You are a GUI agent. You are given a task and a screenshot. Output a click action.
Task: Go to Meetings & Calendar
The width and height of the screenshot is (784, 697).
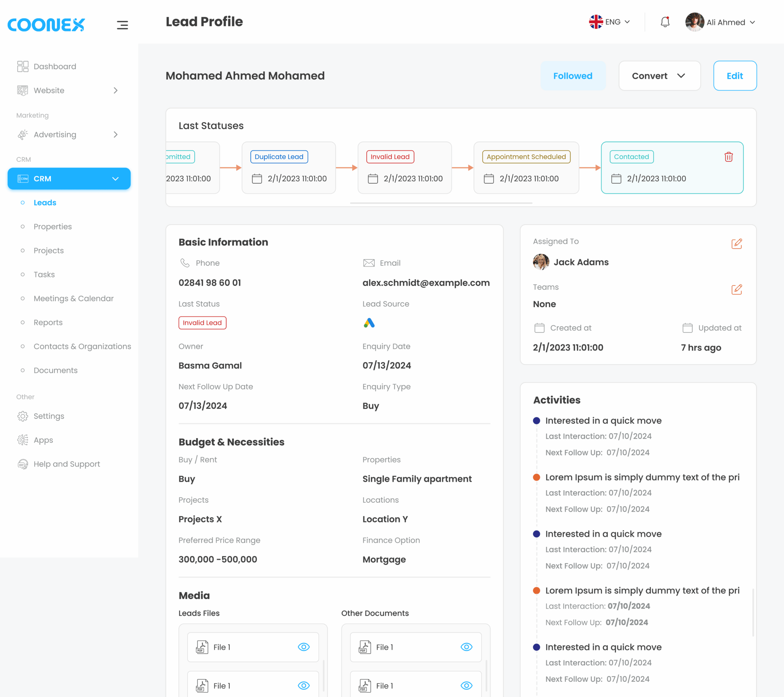[x=73, y=299]
